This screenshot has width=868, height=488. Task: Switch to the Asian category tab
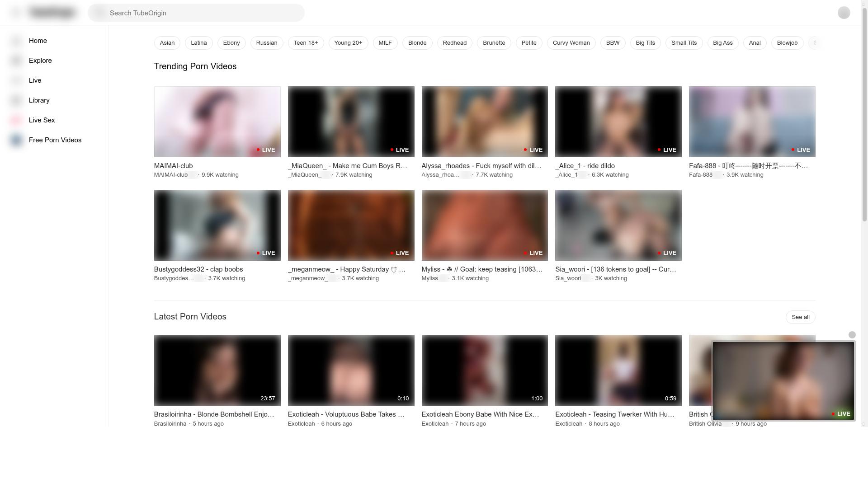(167, 43)
